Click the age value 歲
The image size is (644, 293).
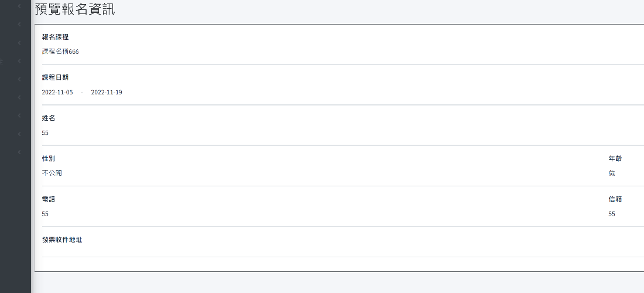[612, 173]
